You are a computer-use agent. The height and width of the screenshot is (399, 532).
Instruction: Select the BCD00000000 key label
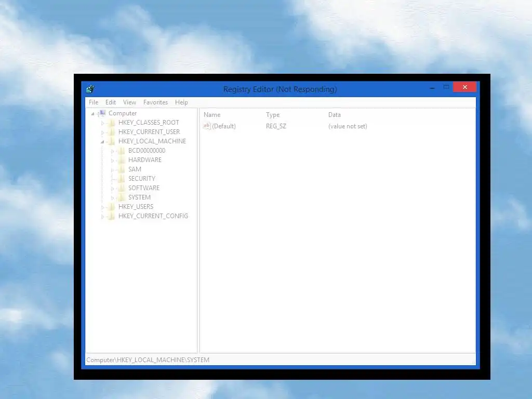147,150
